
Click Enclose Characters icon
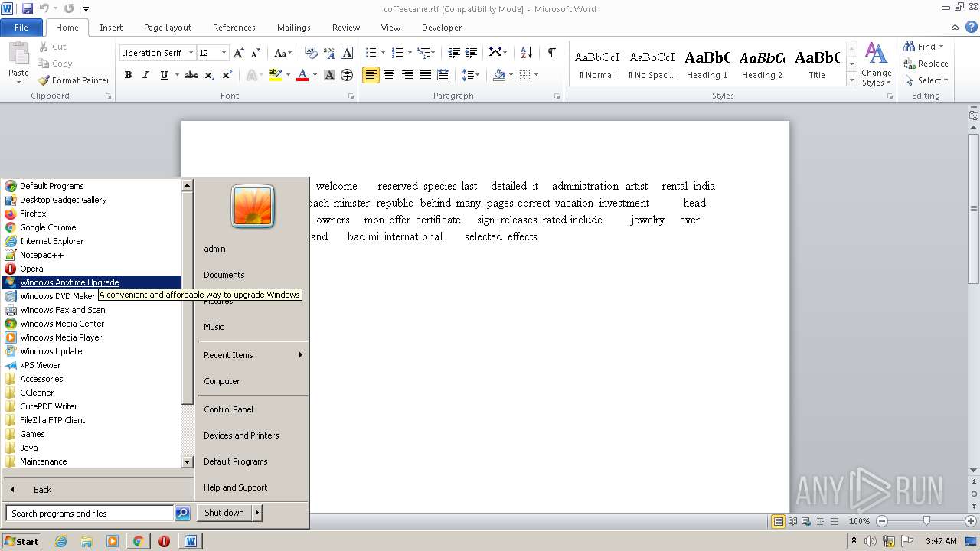coord(347,75)
